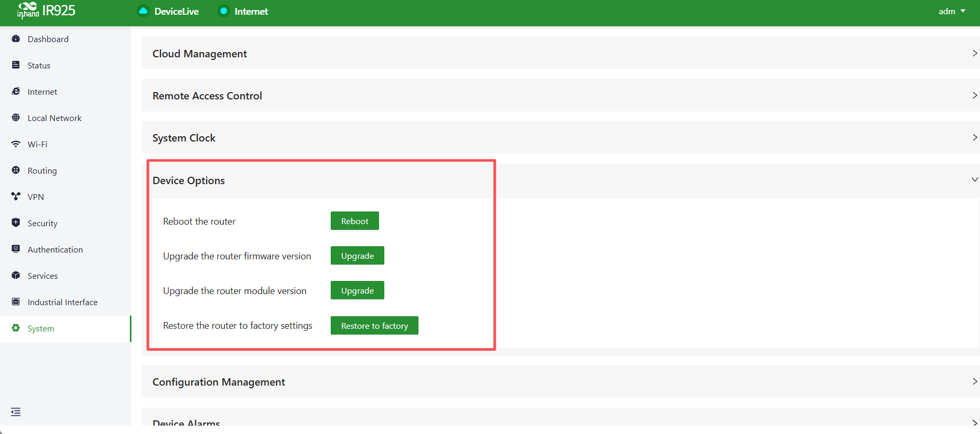Click the System gear icon in sidebar
The width and height of the screenshot is (980, 434).
16,328
